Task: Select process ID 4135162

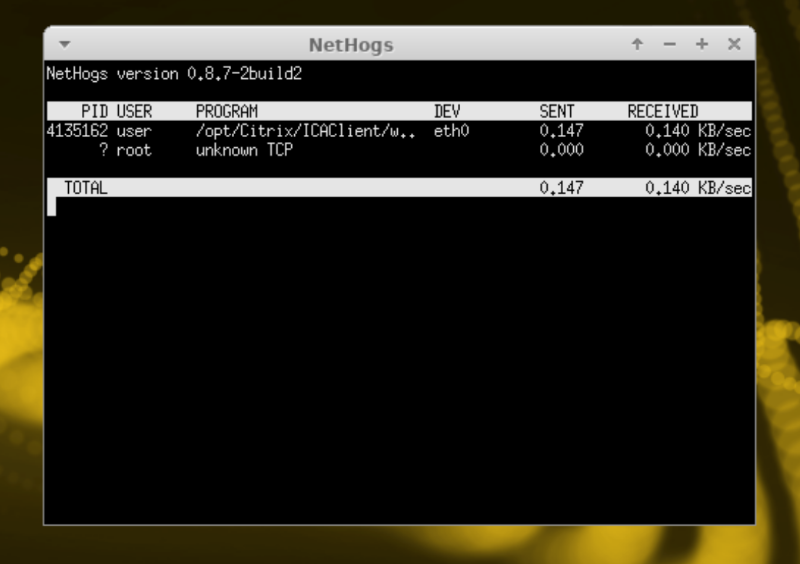Action: [x=77, y=131]
